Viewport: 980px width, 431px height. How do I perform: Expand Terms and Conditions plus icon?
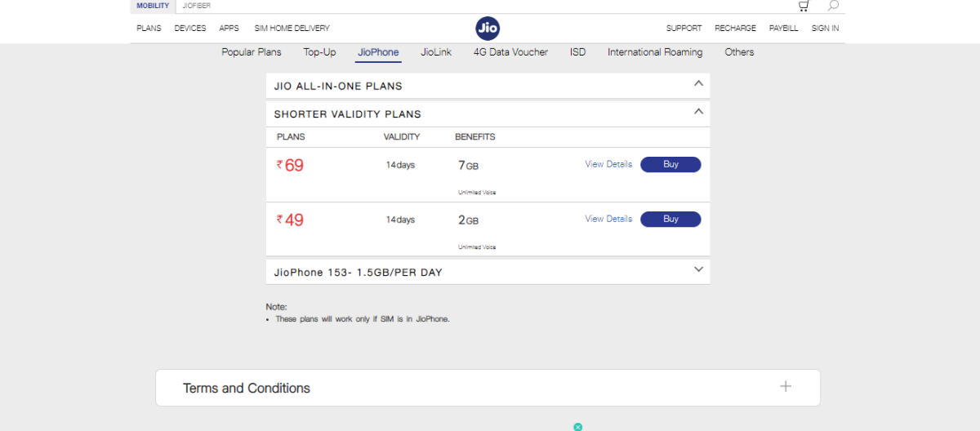[x=786, y=387]
